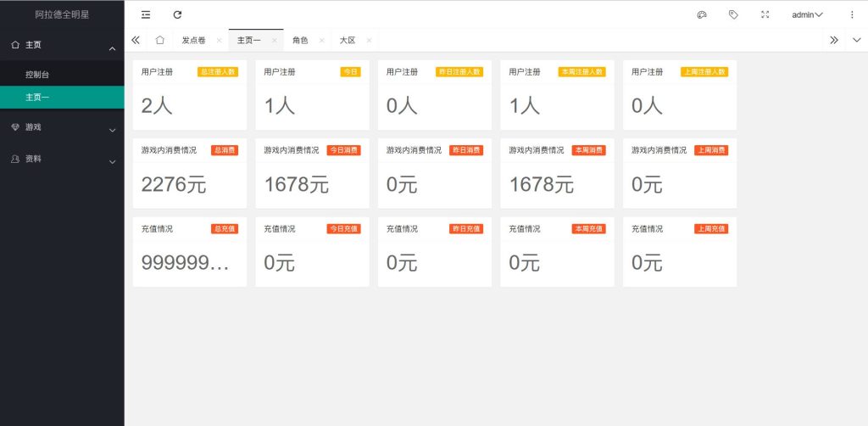Viewport: 868px width, 426px height.
Task: Open the tab operations dropdown arrow
Action: click(856, 40)
